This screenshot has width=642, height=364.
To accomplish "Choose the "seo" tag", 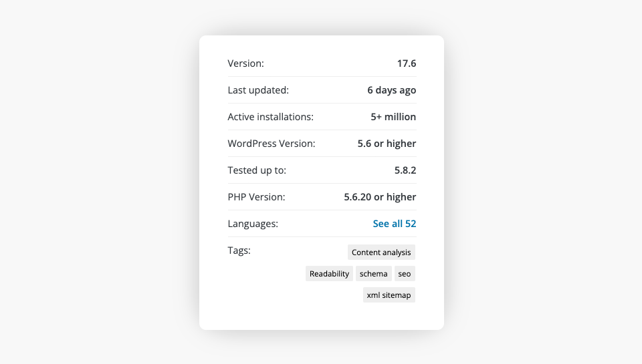I will tap(404, 274).
